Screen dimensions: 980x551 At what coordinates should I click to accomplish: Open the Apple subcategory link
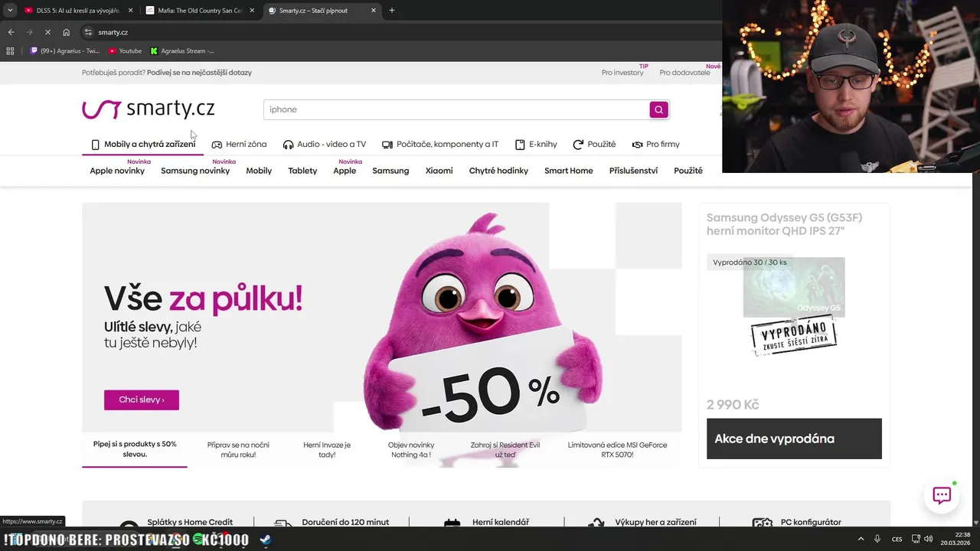coord(345,171)
